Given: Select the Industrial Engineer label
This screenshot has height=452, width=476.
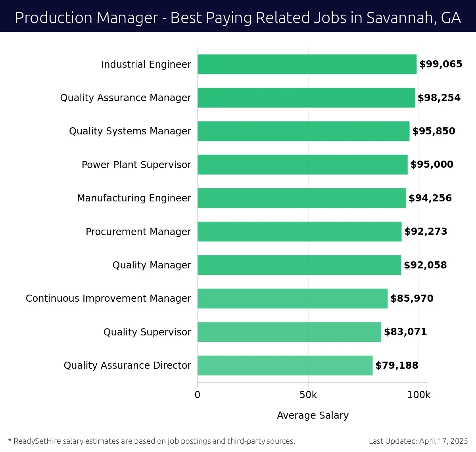Looking at the screenshot, I should pyautogui.click(x=146, y=64).
